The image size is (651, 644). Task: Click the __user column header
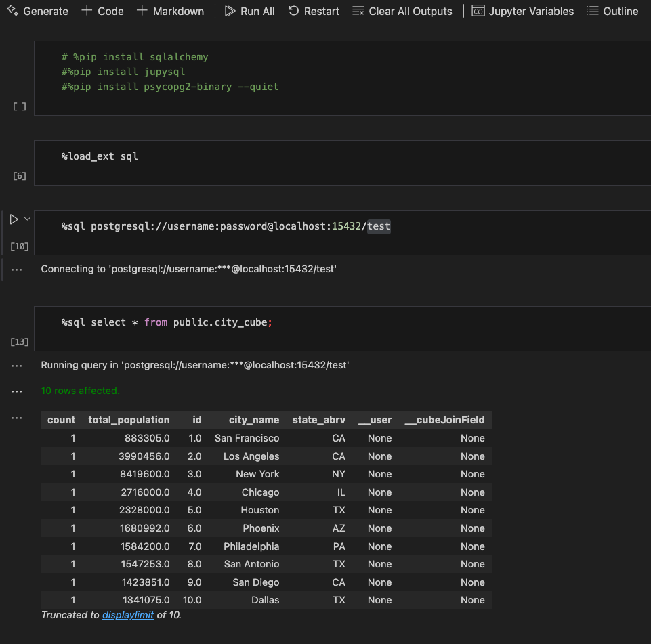(x=375, y=420)
